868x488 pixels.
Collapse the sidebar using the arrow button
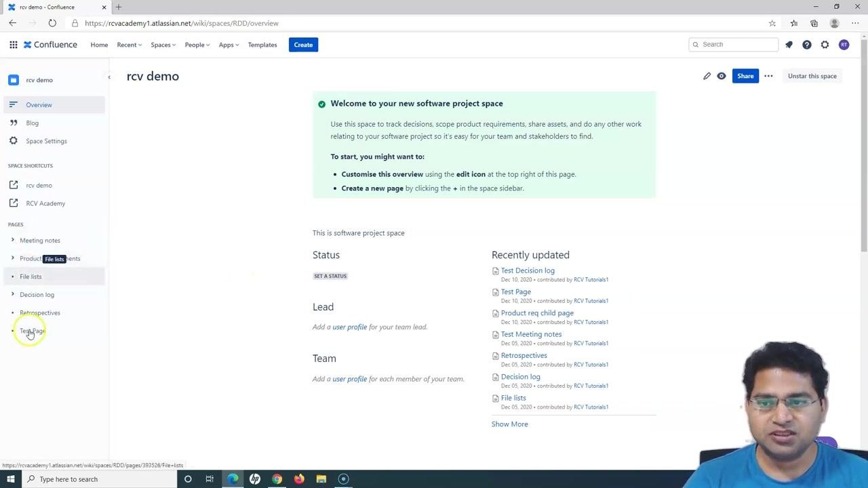pyautogui.click(x=108, y=77)
